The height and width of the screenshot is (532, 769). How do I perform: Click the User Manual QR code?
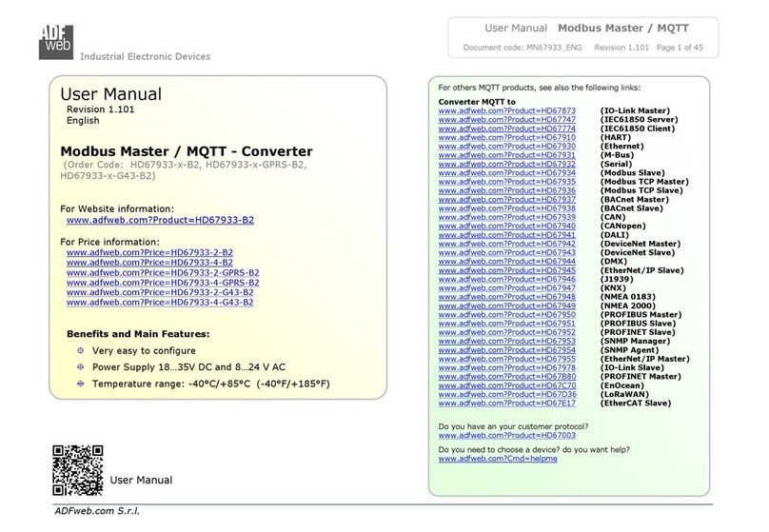[x=77, y=470]
